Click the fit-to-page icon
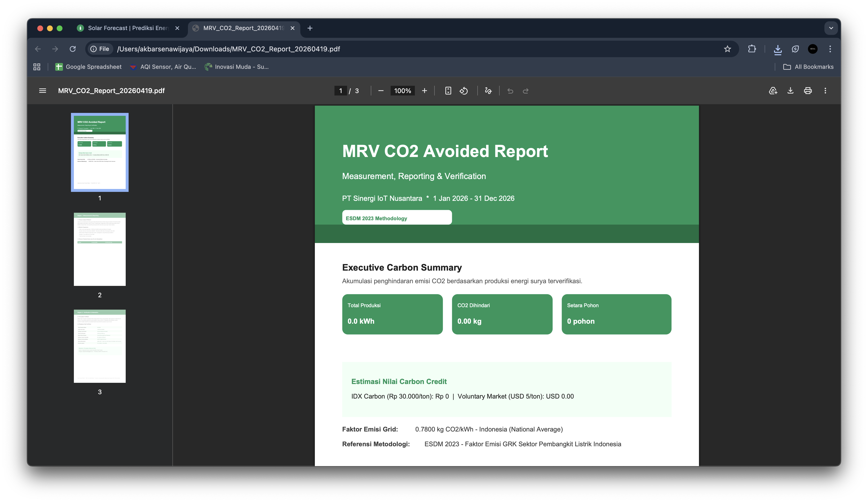The height and width of the screenshot is (502, 868). tap(448, 91)
